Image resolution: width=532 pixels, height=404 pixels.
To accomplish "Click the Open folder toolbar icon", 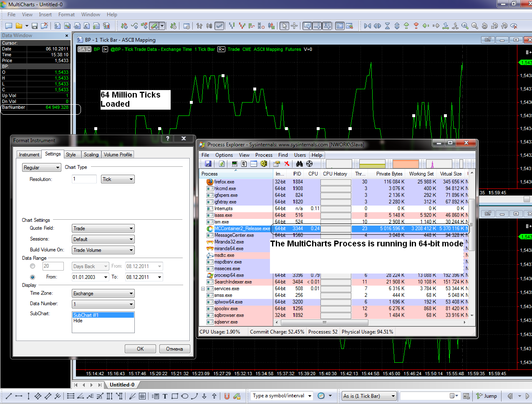I will click(19, 26).
